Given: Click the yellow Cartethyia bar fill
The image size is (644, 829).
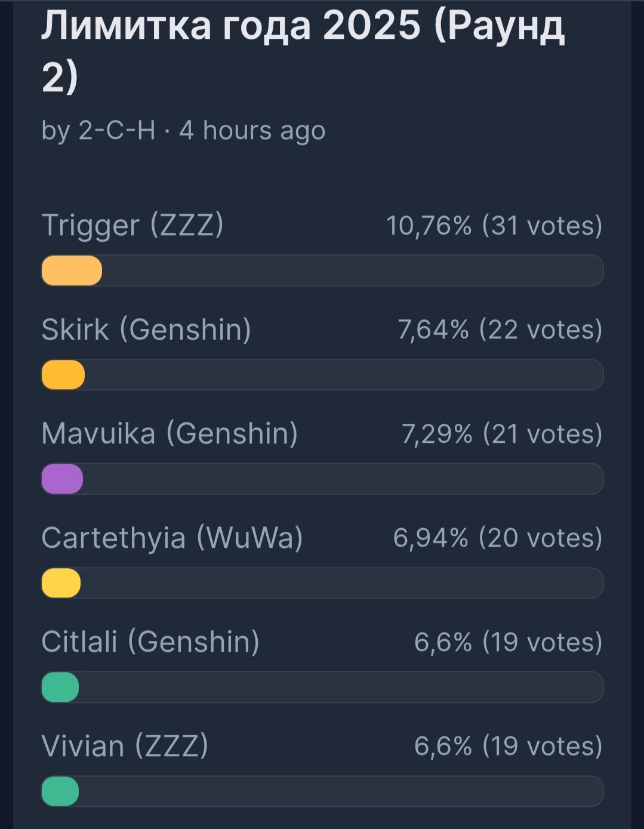Looking at the screenshot, I should click(x=61, y=583).
